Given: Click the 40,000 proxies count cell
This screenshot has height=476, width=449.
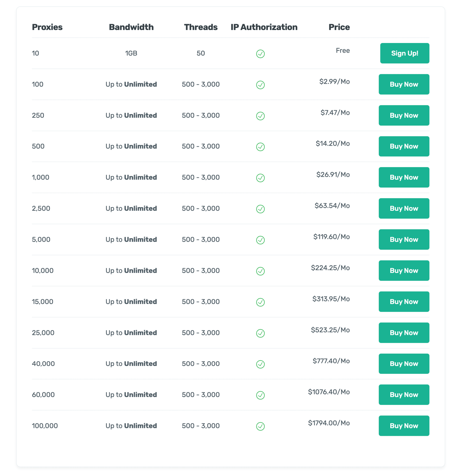Looking at the screenshot, I should pyautogui.click(x=43, y=364).
